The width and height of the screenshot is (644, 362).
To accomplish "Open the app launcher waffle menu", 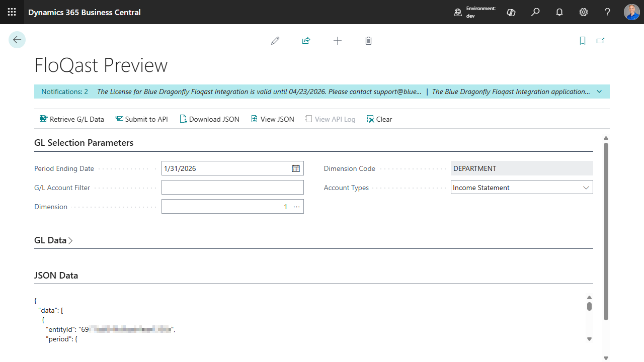I will [x=12, y=12].
